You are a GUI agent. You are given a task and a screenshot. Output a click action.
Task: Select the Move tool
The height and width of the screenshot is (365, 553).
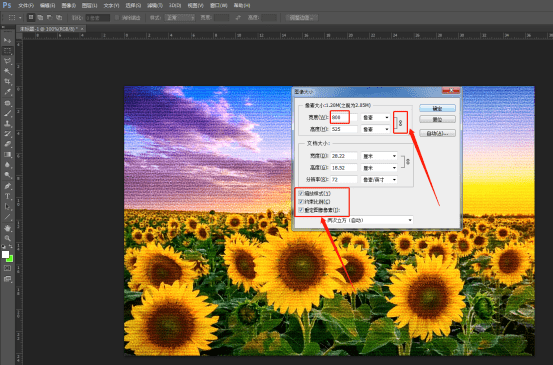pyautogui.click(x=7, y=41)
